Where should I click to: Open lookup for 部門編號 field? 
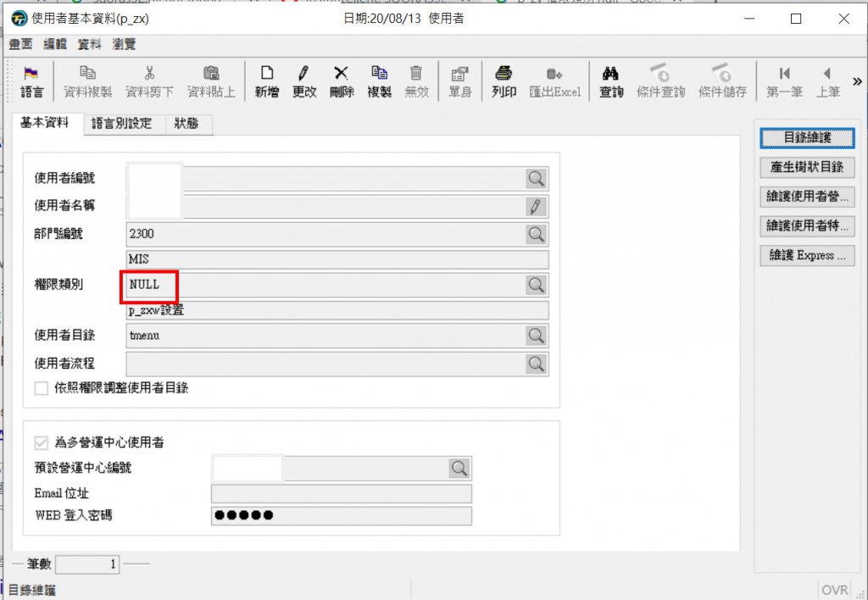pyautogui.click(x=536, y=234)
